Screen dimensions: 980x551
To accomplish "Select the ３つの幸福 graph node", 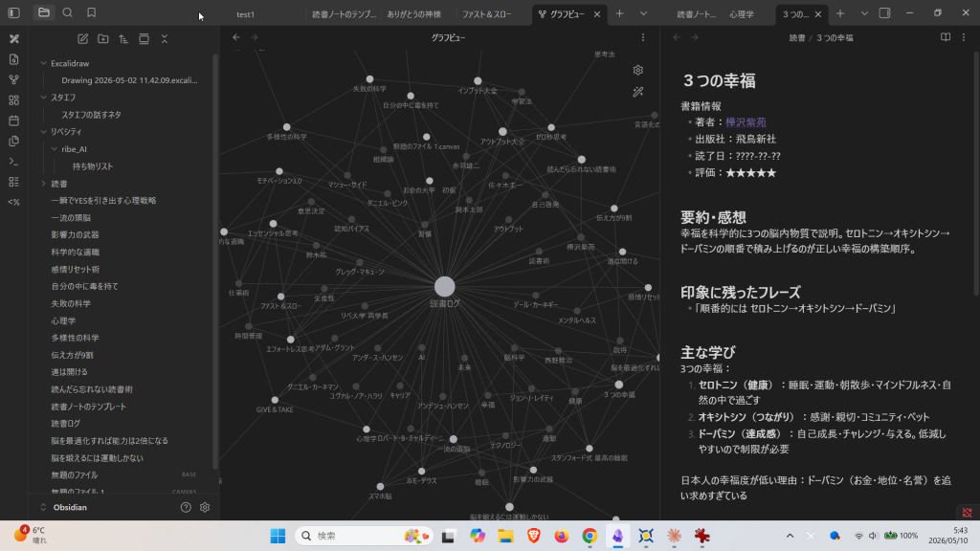I will pyautogui.click(x=619, y=385).
